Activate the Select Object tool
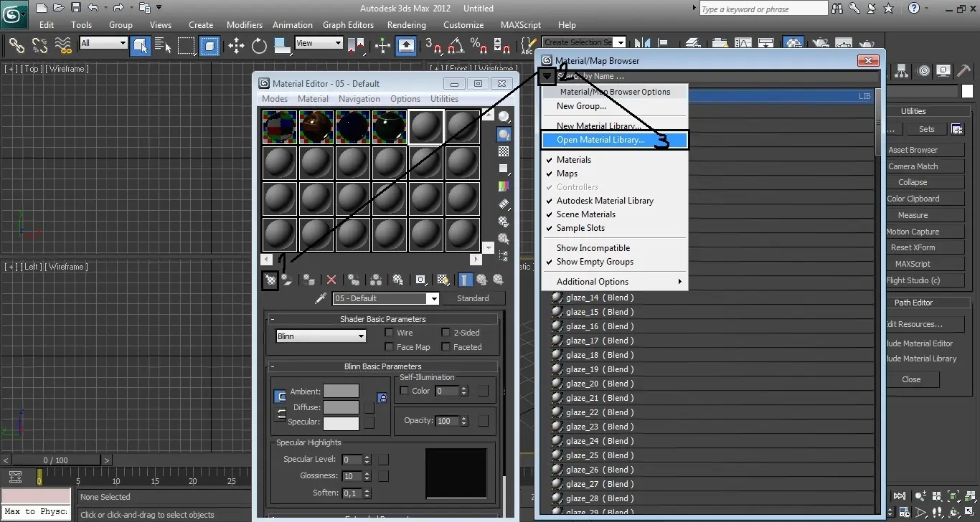Image resolution: width=980 pixels, height=522 pixels. tap(141, 46)
